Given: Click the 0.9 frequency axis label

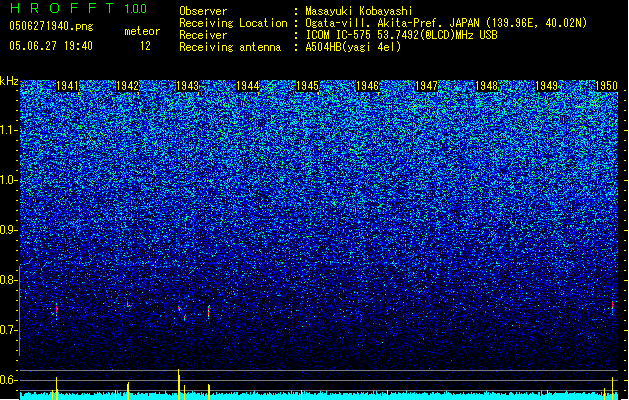Looking at the screenshot, I should click(8, 230).
